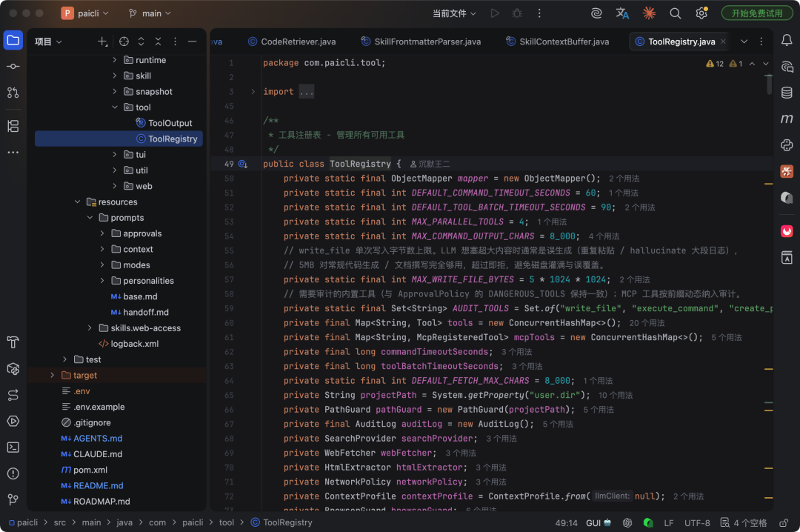Select the ToolOutput file in tree

coord(164,123)
